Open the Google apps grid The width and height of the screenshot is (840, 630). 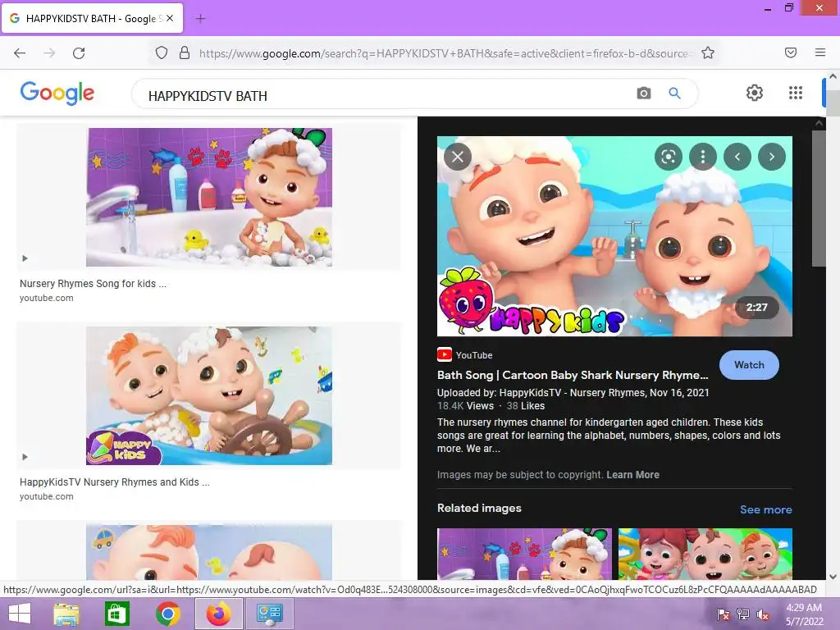[796, 93]
